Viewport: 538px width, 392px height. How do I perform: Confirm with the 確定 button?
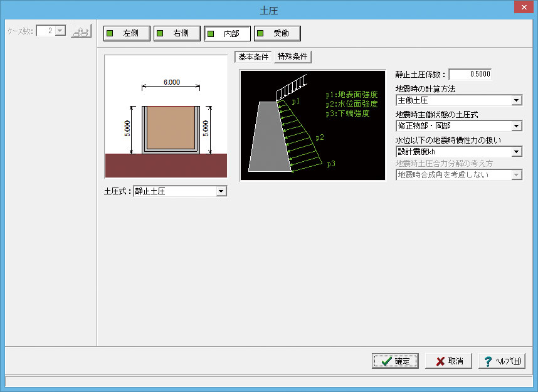coord(395,361)
